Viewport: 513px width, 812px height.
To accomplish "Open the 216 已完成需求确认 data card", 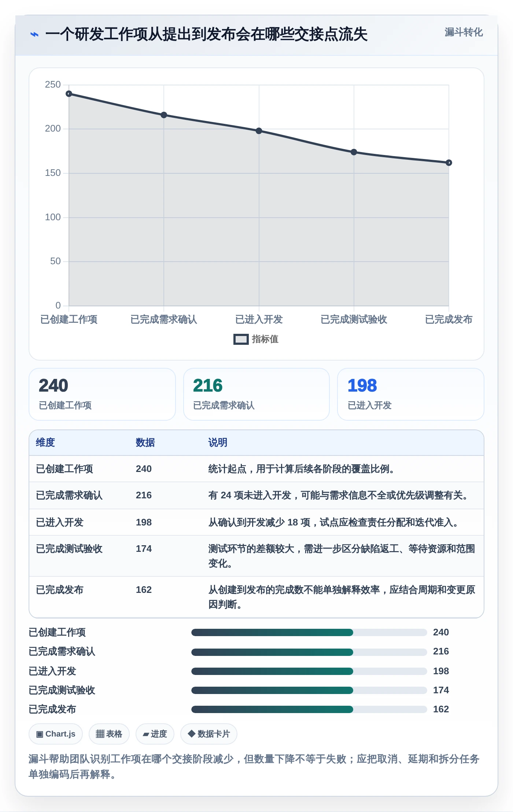I will [x=256, y=394].
